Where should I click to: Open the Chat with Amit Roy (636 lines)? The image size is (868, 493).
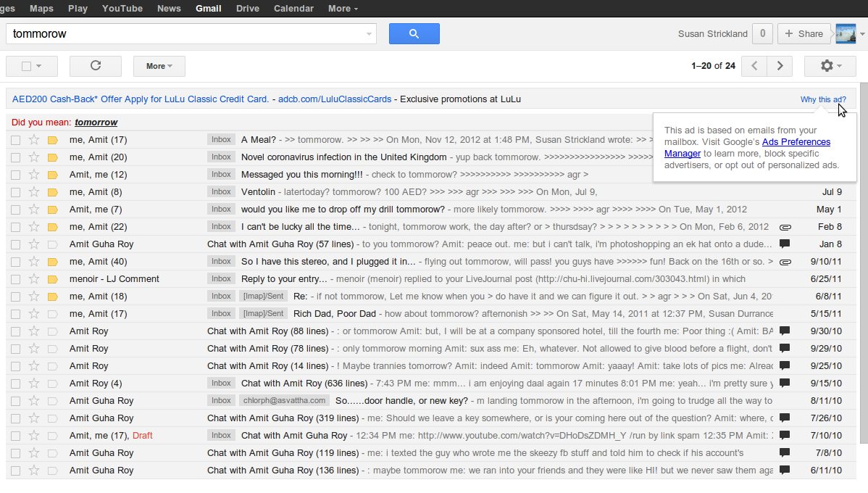click(304, 384)
